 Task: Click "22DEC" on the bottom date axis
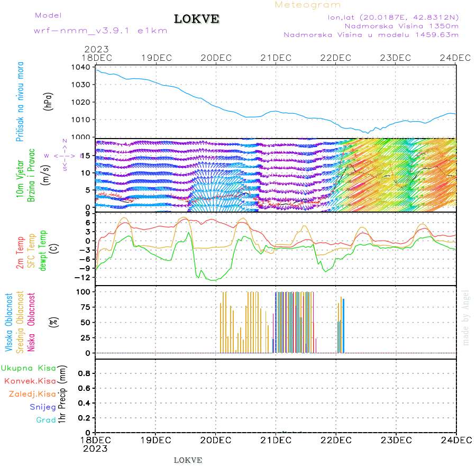click(x=336, y=440)
